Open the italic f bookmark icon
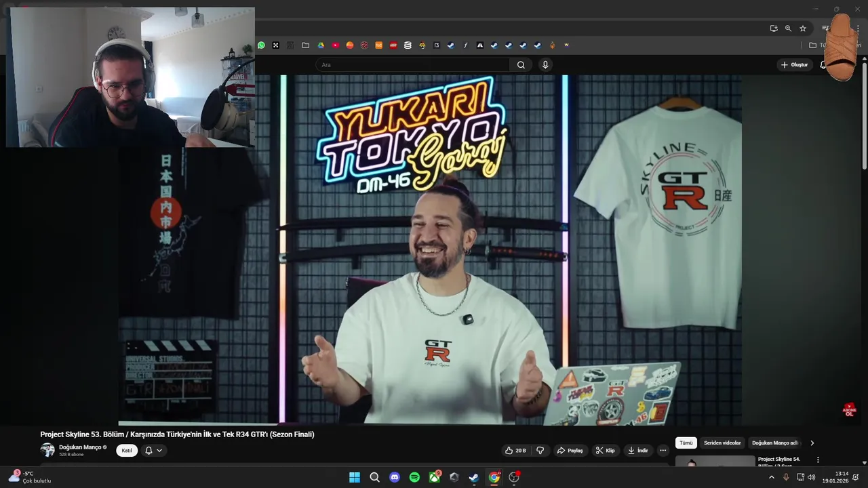Viewport: 868px width, 488px height. tap(465, 45)
